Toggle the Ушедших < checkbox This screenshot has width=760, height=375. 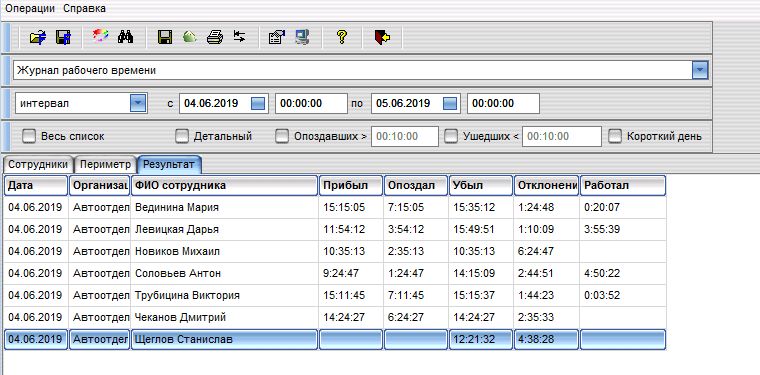pyautogui.click(x=451, y=137)
